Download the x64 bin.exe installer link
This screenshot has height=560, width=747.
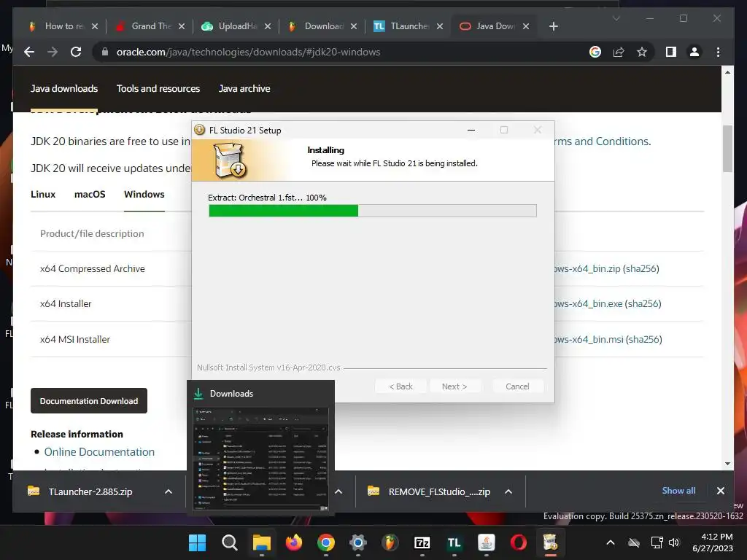tap(589, 304)
